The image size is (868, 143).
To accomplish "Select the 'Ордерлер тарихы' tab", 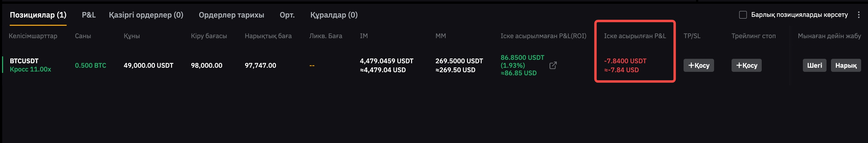I will click(231, 15).
